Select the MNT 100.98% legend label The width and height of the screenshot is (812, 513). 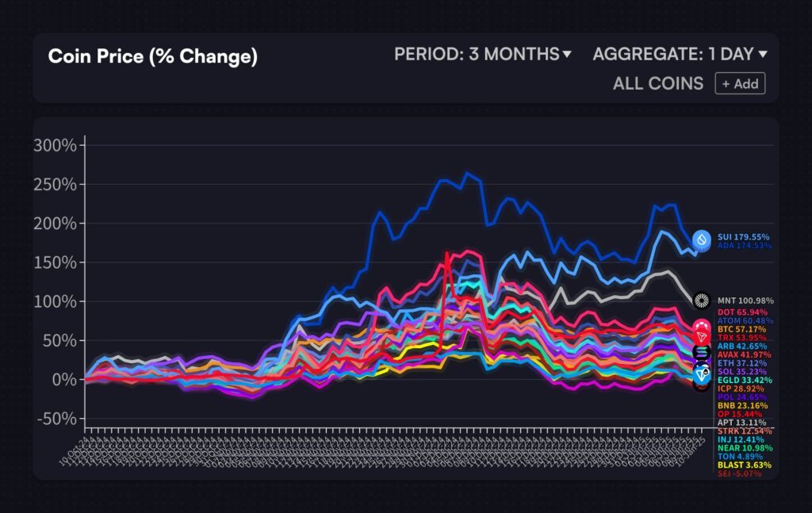(745, 301)
